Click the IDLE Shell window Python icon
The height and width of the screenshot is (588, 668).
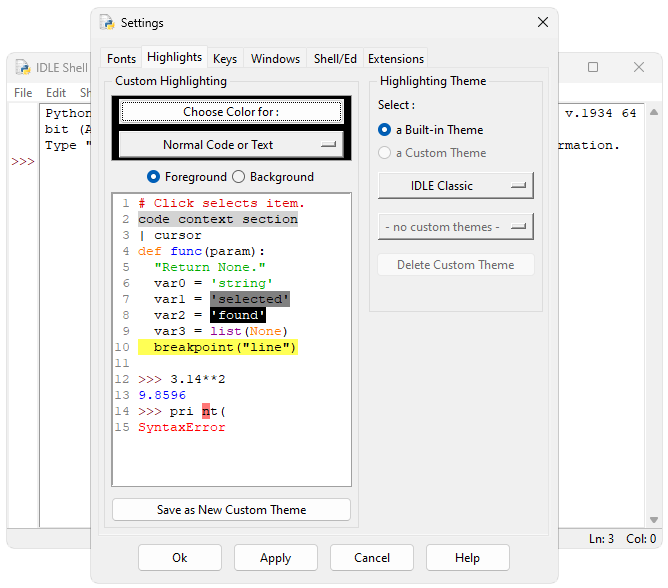click(x=23, y=67)
